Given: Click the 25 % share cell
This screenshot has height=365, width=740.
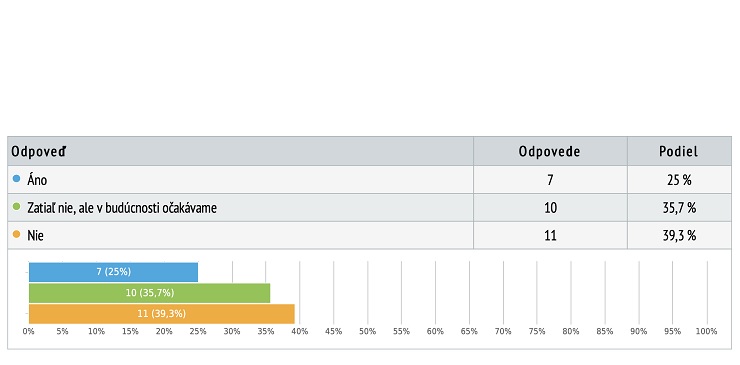Looking at the screenshot, I should (x=680, y=179).
